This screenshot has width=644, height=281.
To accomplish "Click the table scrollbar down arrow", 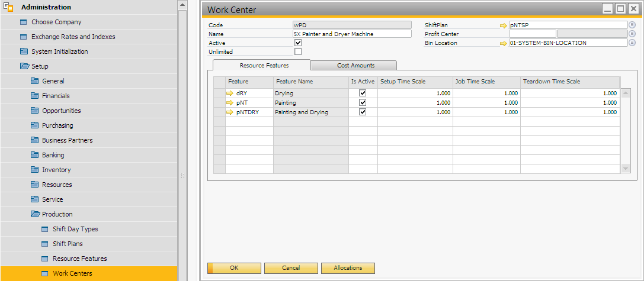I will pos(626,169).
